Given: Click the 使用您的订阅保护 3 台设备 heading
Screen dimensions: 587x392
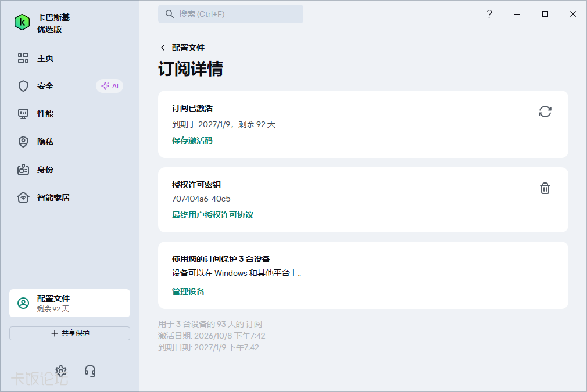Looking at the screenshot, I should click(x=221, y=259).
